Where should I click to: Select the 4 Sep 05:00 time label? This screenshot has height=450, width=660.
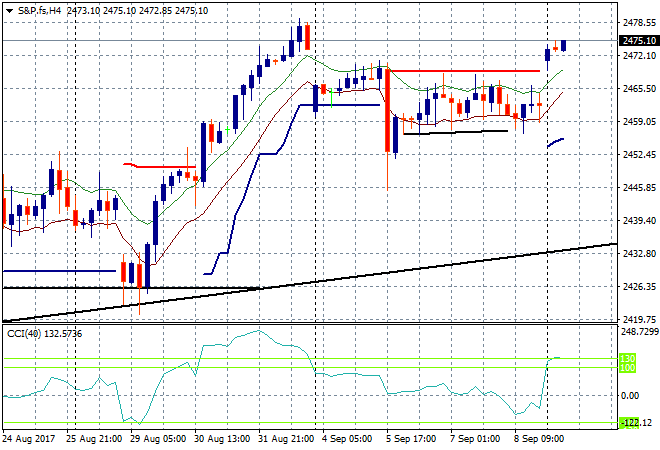347,439
